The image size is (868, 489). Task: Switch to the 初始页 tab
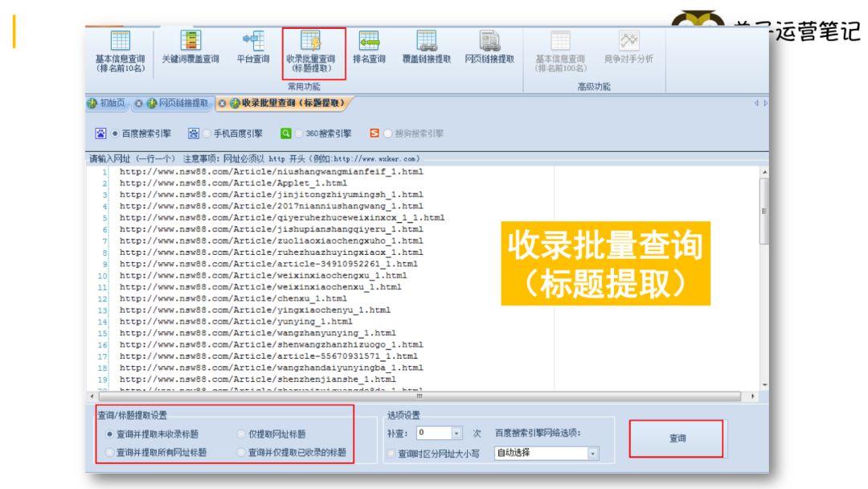click(x=108, y=104)
